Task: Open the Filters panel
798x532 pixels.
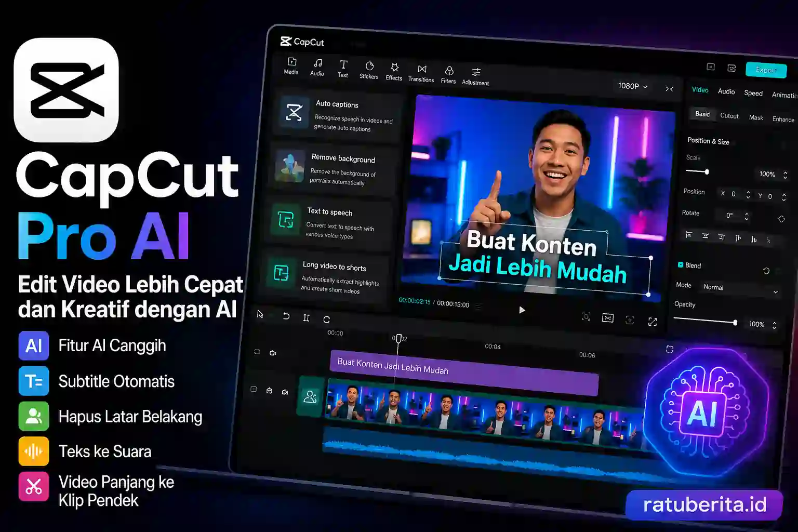Action: (448, 75)
